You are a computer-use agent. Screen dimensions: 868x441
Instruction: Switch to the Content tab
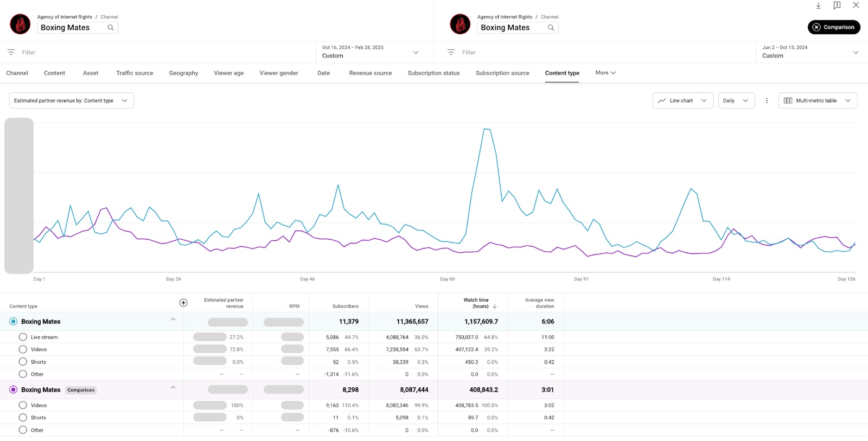(x=54, y=73)
